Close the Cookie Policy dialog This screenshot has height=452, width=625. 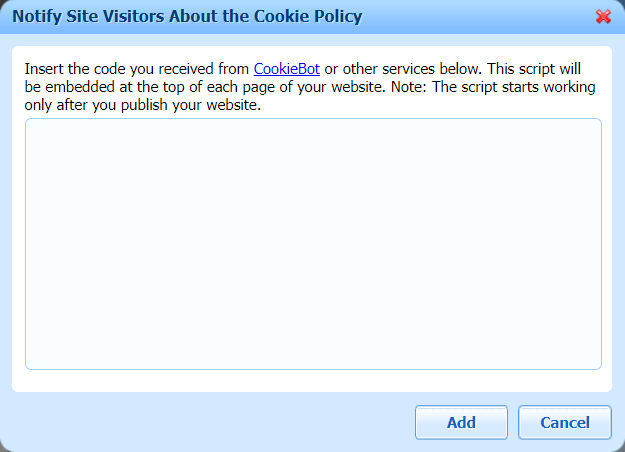[603, 17]
